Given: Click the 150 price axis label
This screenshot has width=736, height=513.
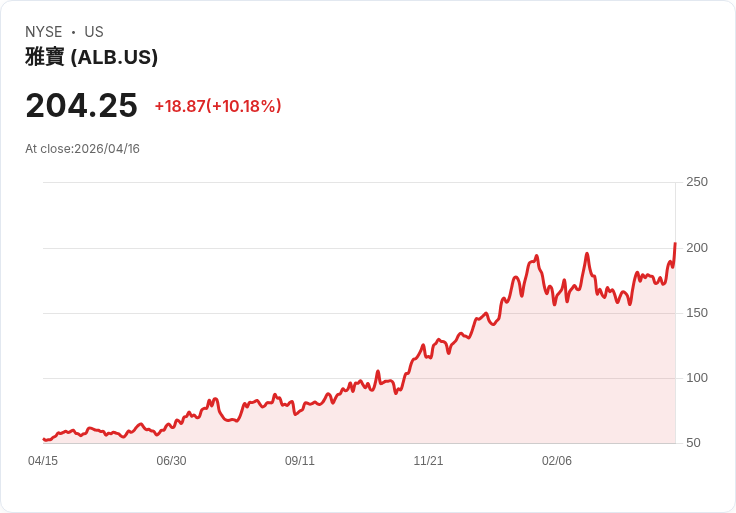Looking at the screenshot, I should pyautogui.click(x=697, y=313).
